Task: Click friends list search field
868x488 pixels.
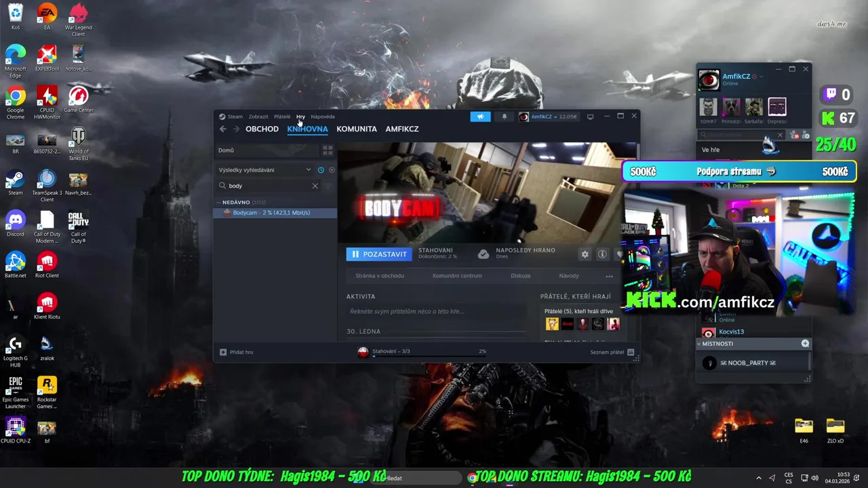Action: click(x=740, y=135)
